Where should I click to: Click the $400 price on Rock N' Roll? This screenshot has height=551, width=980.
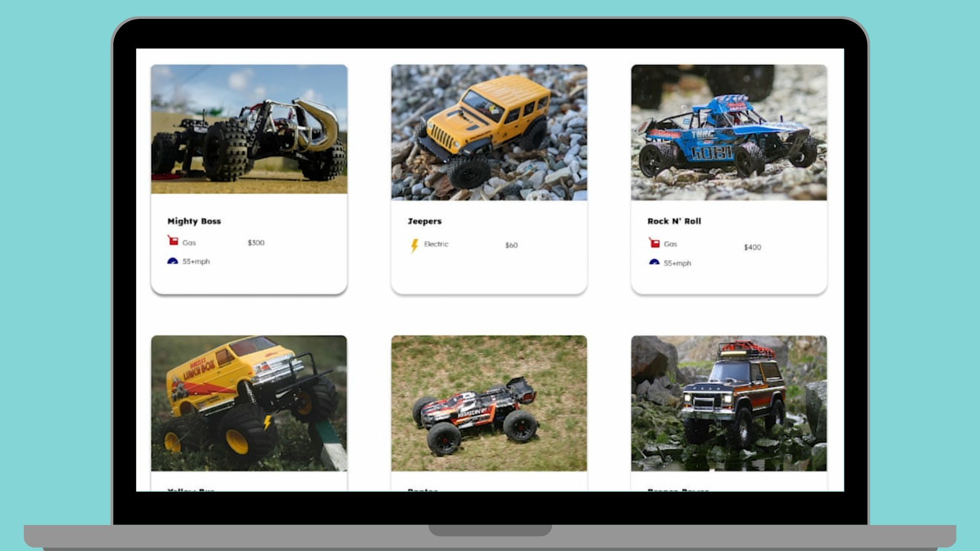(x=752, y=247)
